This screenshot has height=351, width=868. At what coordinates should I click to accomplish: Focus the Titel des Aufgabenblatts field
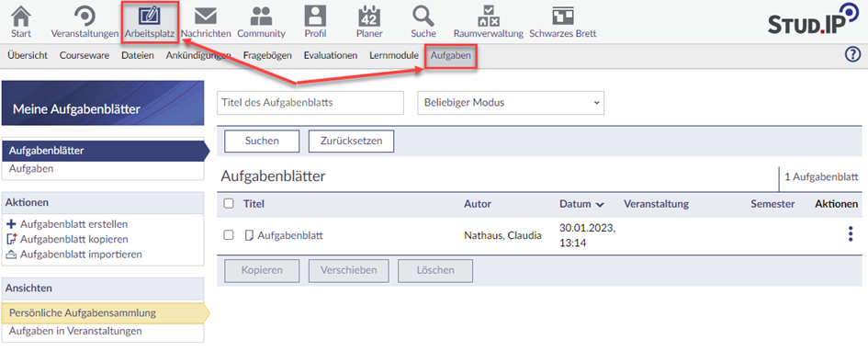click(310, 103)
